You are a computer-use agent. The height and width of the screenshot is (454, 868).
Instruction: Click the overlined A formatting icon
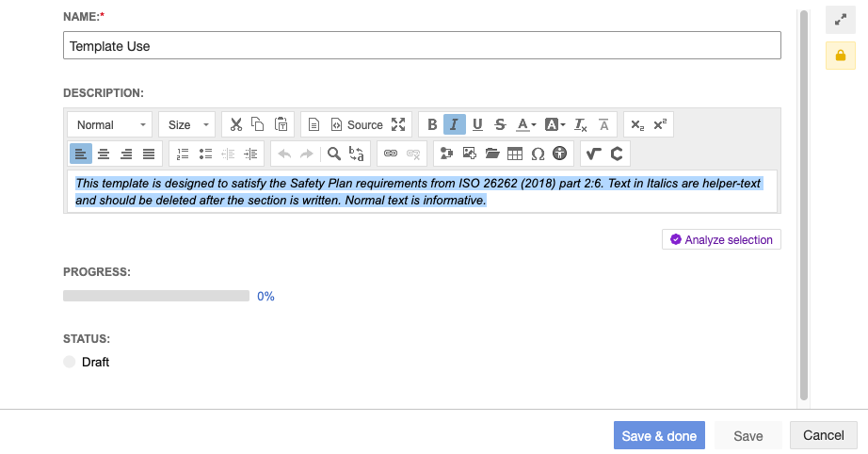tap(603, 124)
